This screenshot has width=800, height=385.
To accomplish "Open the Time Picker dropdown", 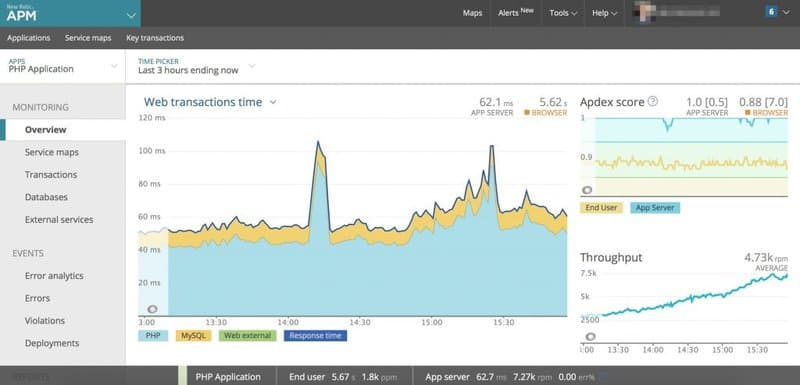I will (x=196, y=66).
